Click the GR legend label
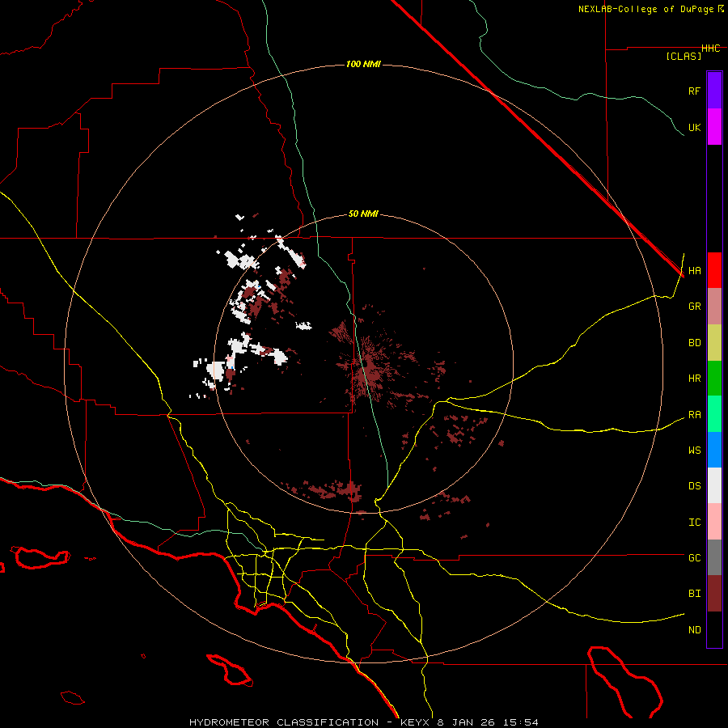The height and width of the screenshot is (728, 728). 694,307
